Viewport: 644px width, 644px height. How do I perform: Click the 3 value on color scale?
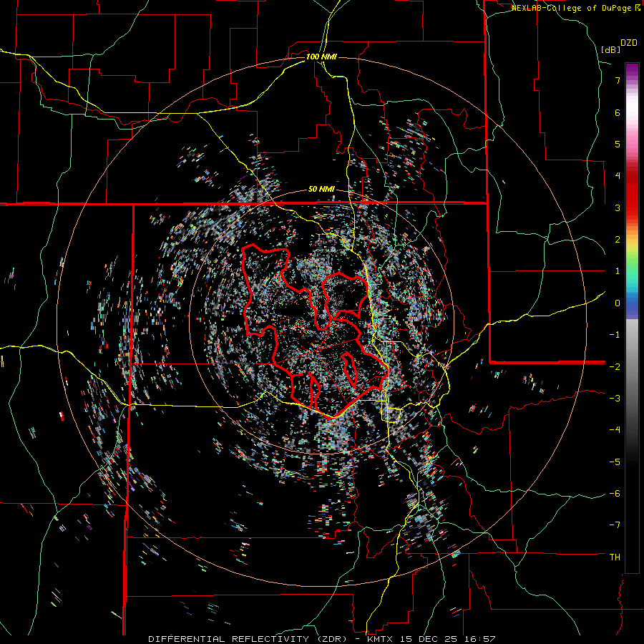pos(618,208)
